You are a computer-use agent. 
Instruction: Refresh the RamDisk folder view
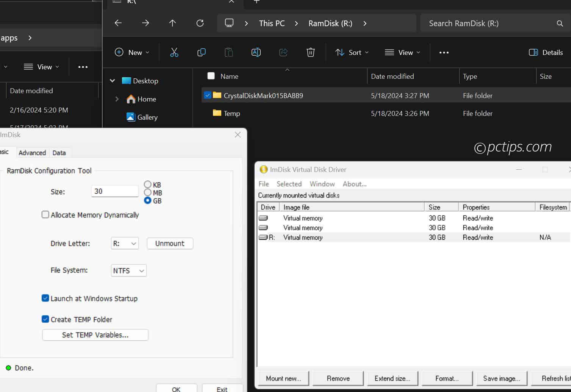point(200,23)
